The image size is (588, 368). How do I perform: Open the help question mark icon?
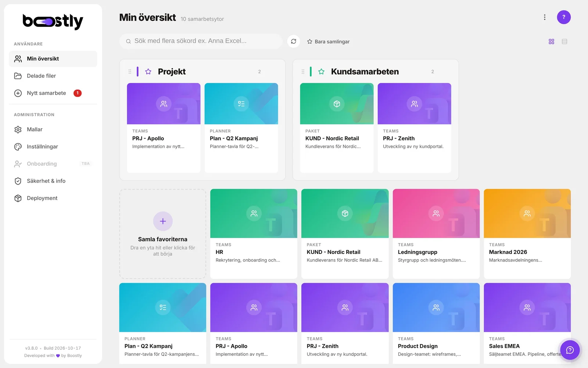[x=564, y=17]
